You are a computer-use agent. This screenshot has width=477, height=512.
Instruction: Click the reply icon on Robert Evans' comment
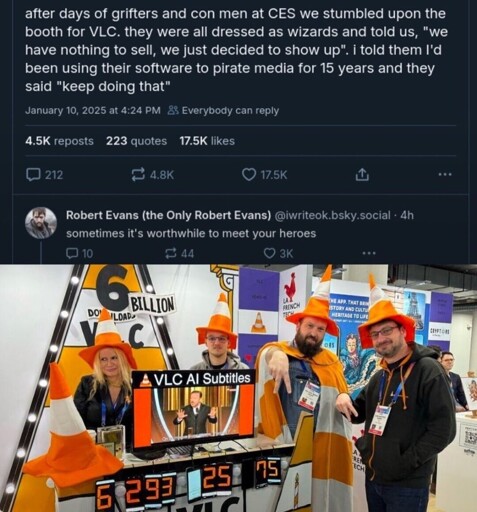[x=71, y=253]
